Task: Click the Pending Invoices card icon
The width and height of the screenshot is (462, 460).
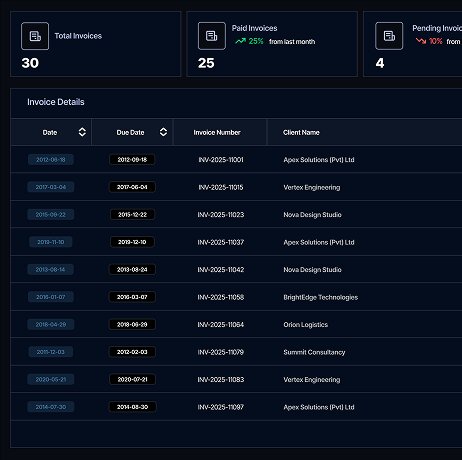Action: (x=389, y=36)
